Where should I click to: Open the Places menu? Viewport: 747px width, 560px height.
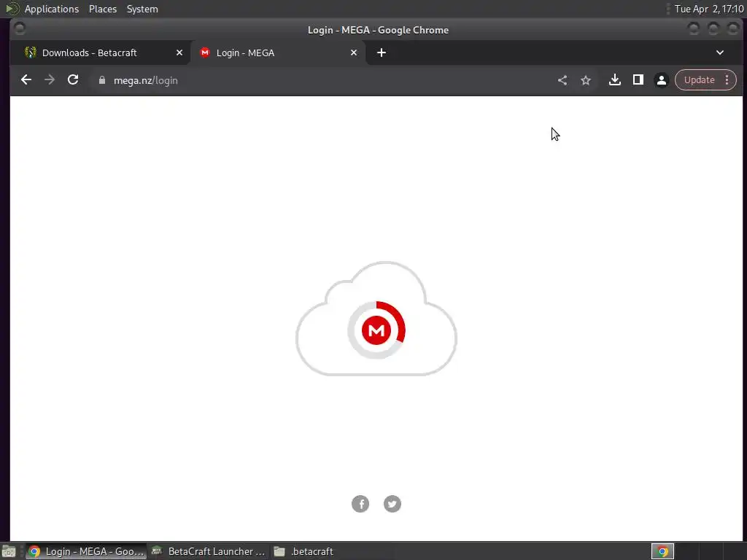pyautogui.click(x=102, y=9)
